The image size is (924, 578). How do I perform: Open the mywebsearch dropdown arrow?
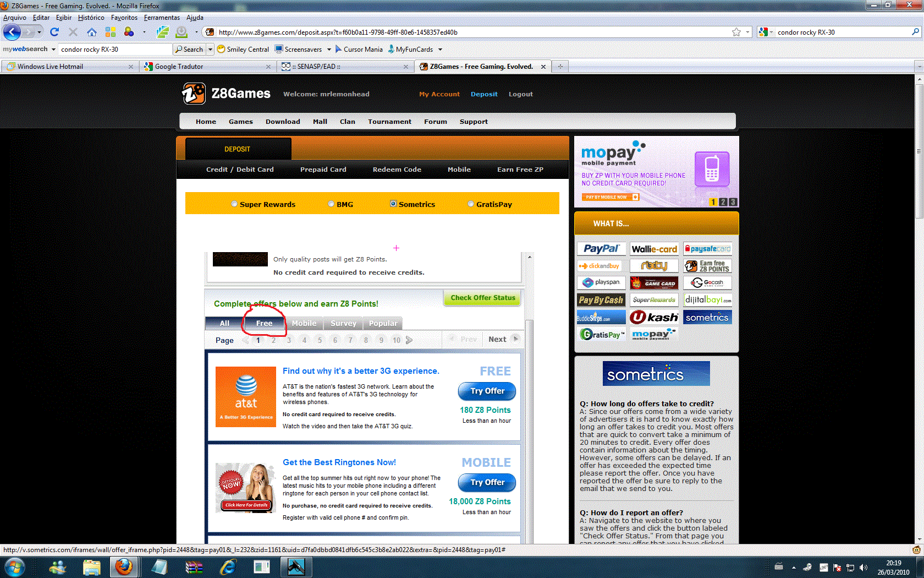coord(53,49)
